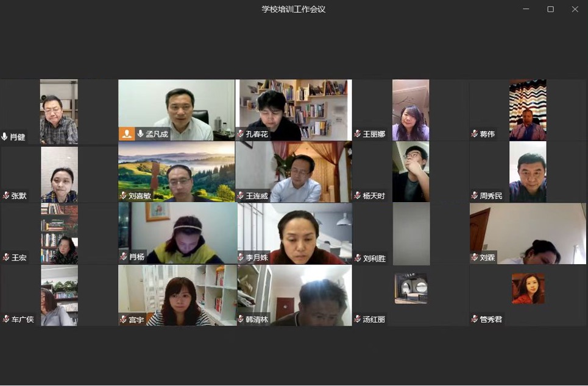Select 韩清林's video feed
This screenshot has width=588, height=386.
click(294, 295)
